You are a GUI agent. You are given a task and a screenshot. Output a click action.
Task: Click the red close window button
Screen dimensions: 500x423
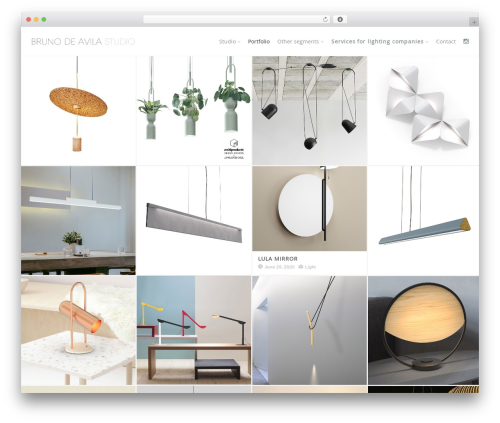(29, 19)
